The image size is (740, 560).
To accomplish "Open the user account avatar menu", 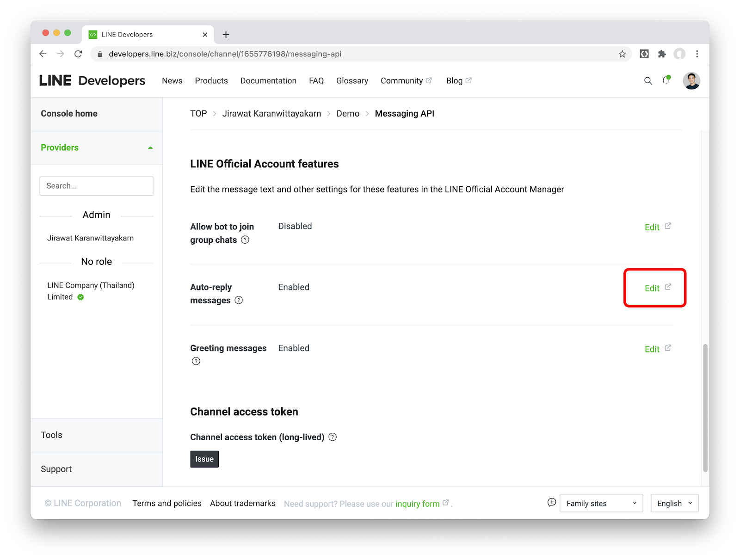I will pyautogui.click(x=691, y=81).
